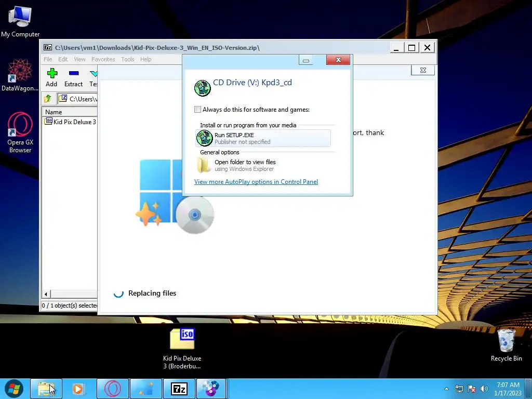Open File Explorer from taskbar
Image resolution: width=532 pixels, height=399 pixels.
pos(46,389)
